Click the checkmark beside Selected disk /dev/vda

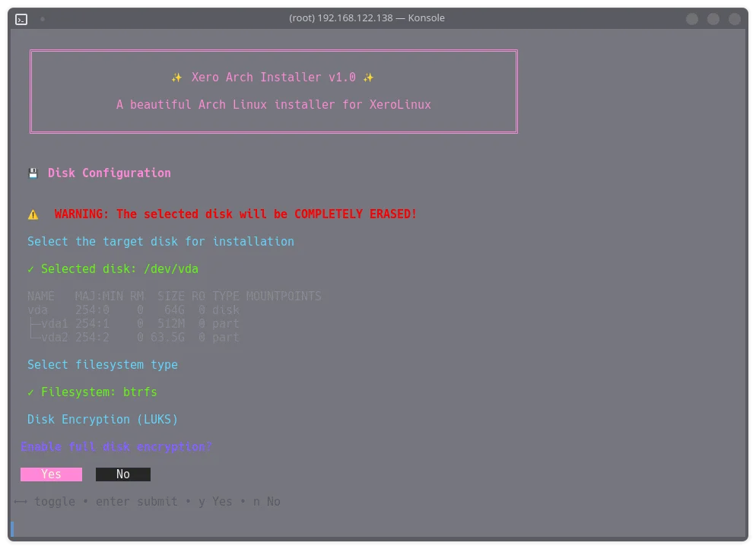[32, 268]
